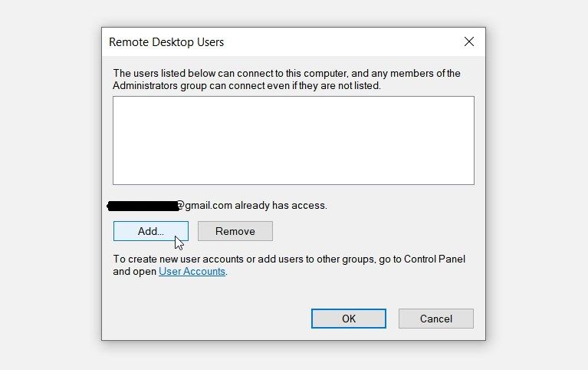Click inside the empty users list box
The image size is (588, 370).
pyautogui.click(x=293, y=140)
